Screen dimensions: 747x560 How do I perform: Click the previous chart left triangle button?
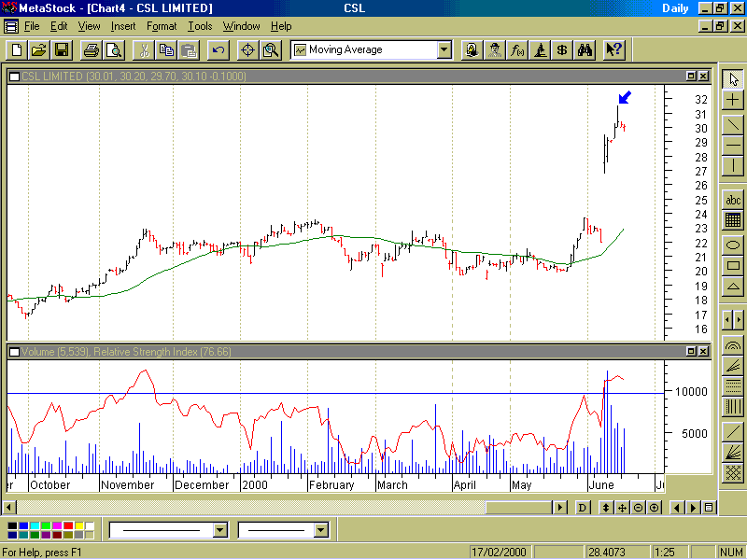point(677,508)
